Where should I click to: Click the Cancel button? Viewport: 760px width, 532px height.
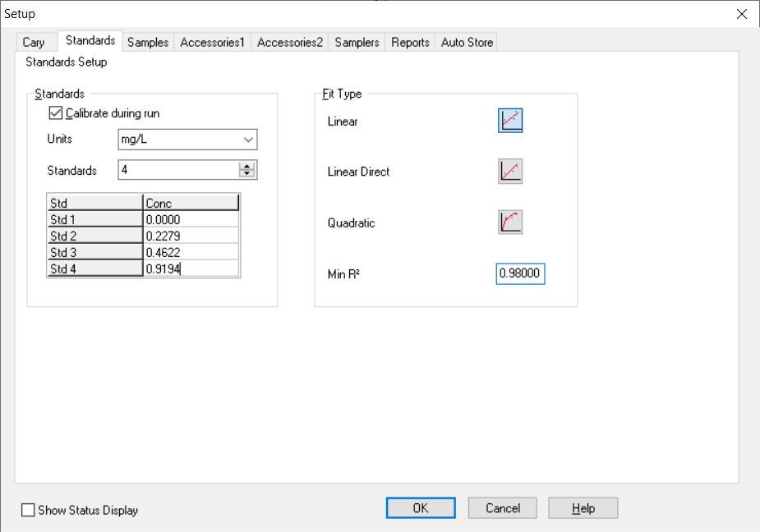(502, 508)
